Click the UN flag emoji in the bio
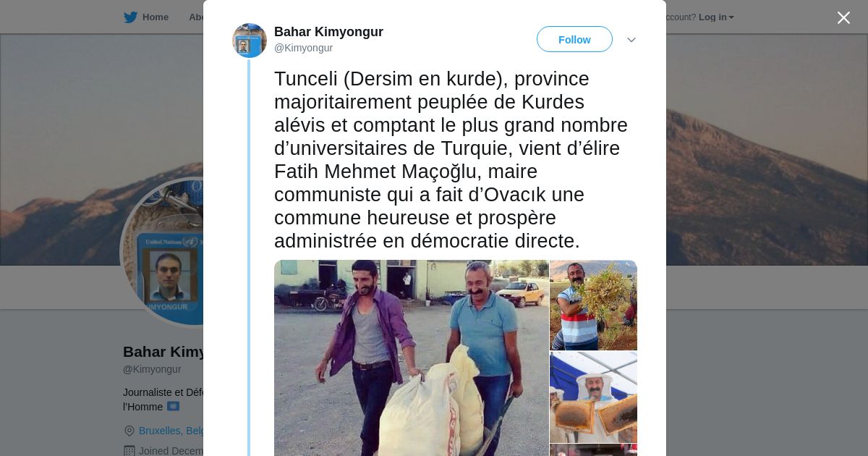The width and height of the screenshot is (868, 456). point(173,407)
